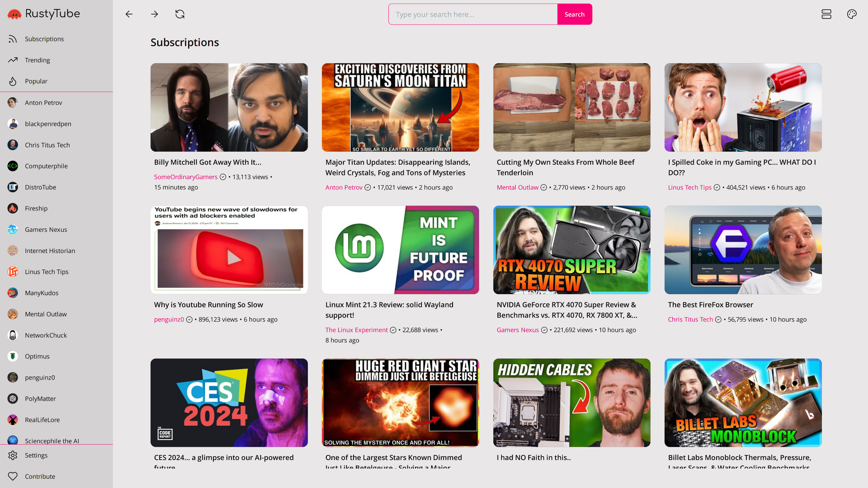Open Best FireFox Browser thumbnail
The width and height of the screenshot is (868, 488).
click(743, 250)
